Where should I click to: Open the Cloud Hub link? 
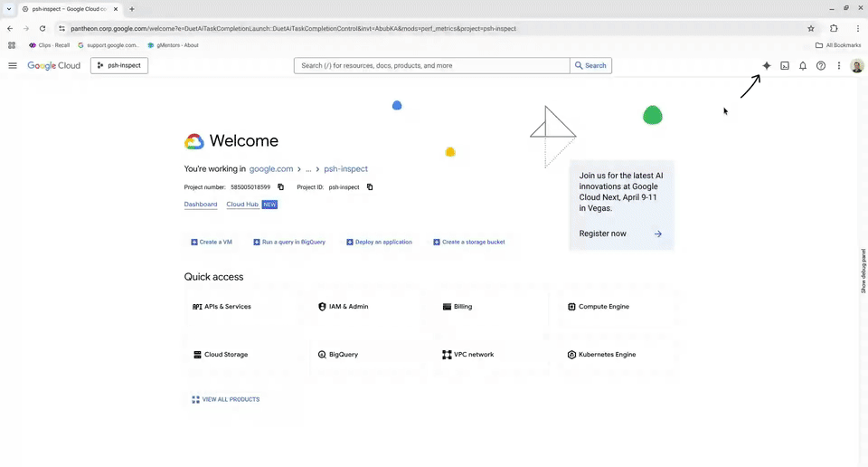tap(242, 205)
